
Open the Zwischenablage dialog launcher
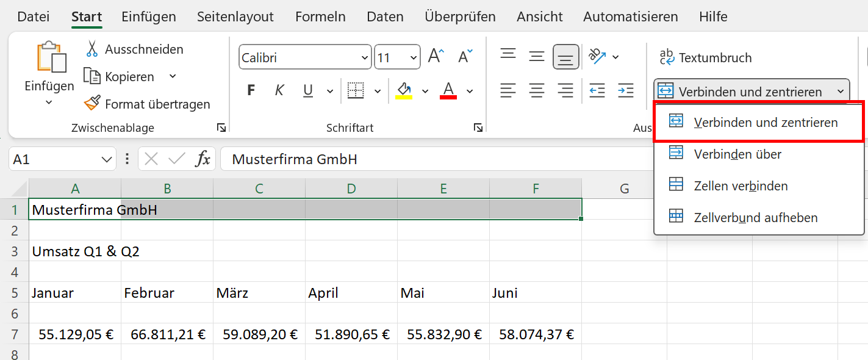[221, 128]
